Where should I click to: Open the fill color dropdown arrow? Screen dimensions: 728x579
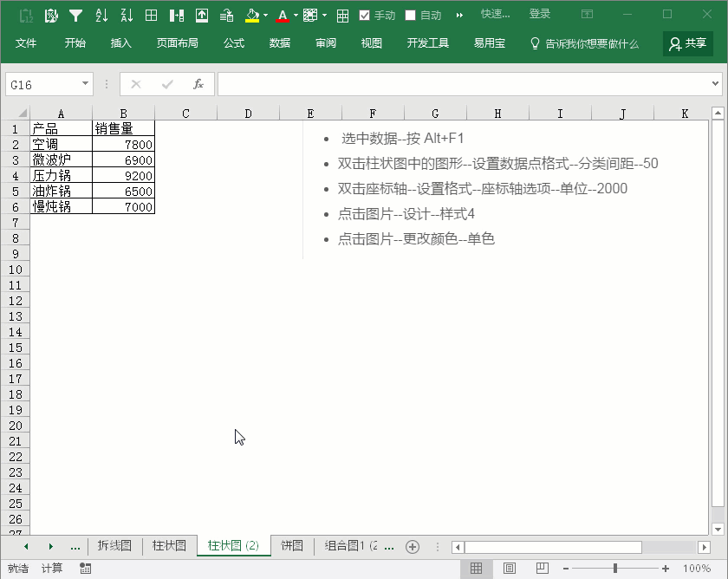265,13
